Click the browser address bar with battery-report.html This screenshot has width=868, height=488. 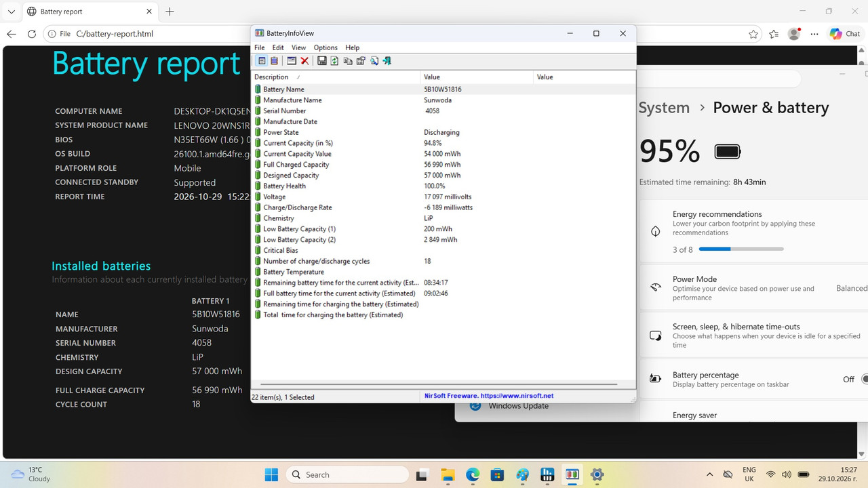[x=401, y=34]
